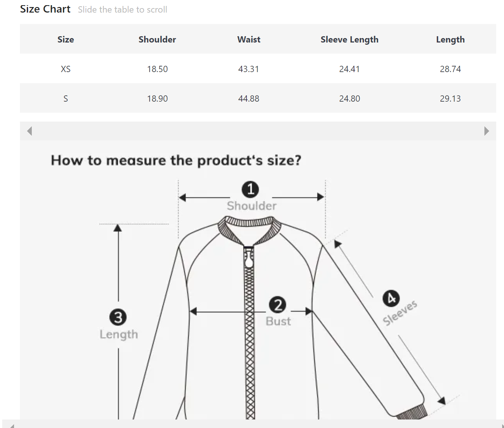504x428 pixels.
Task: Click the table's left scroll arrow
Action: [30, 131]
